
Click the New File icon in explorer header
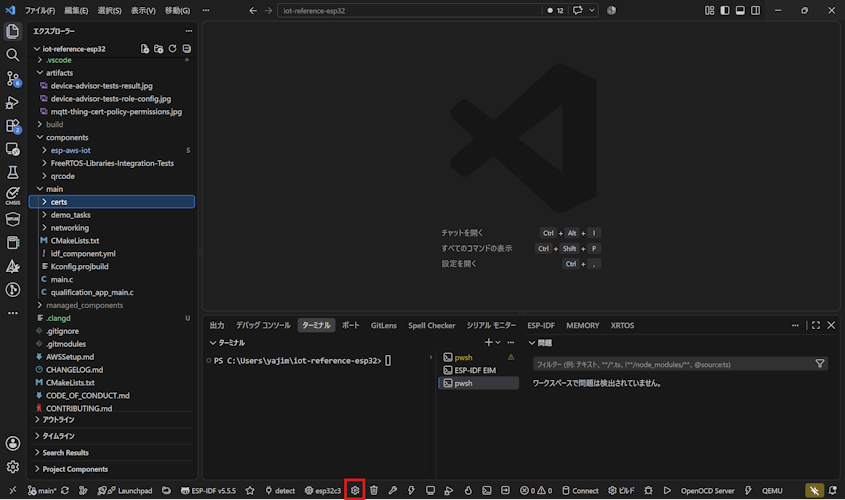[x=144, y=48]
